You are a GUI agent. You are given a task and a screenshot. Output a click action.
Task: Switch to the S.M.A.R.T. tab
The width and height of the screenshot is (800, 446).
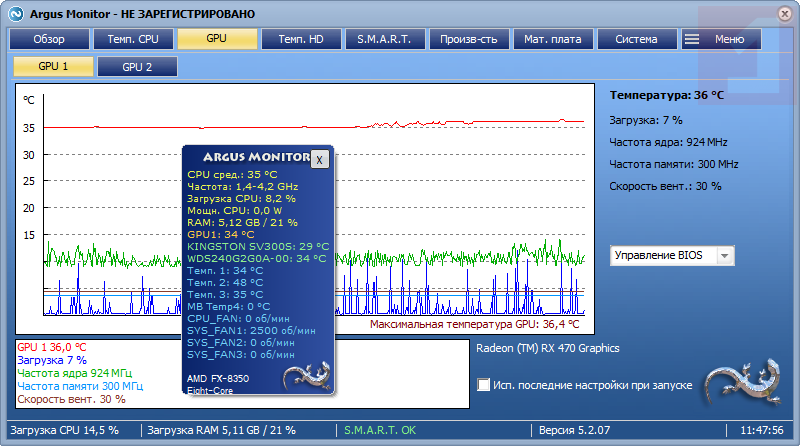click(x=385, y=39)
